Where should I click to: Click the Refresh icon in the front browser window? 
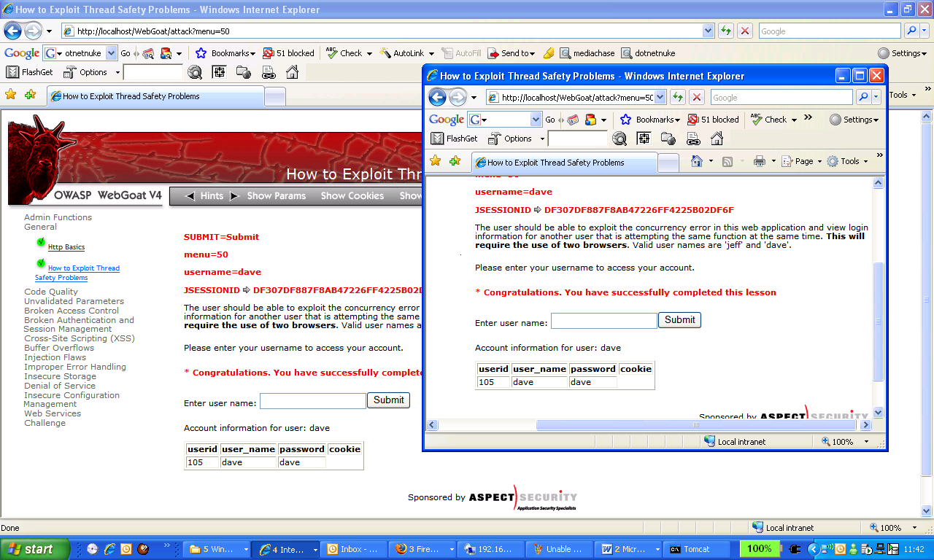tap(679, 97)
